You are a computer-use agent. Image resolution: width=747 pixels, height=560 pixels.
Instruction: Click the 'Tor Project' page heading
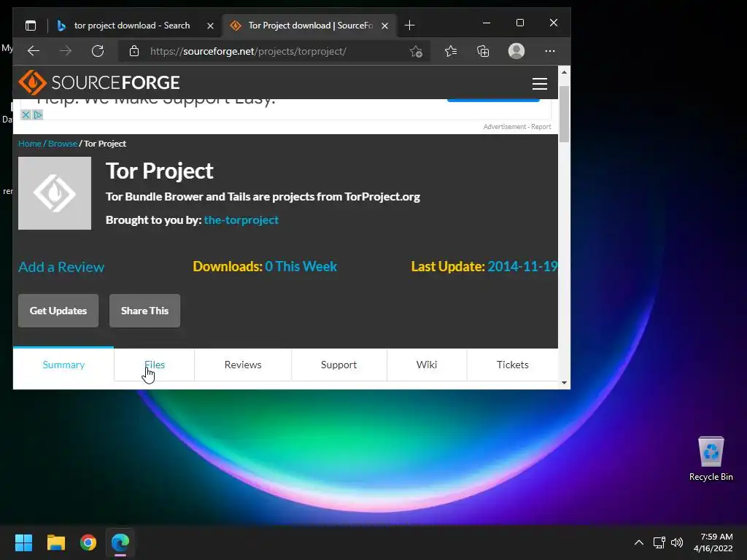coord(160,171)
